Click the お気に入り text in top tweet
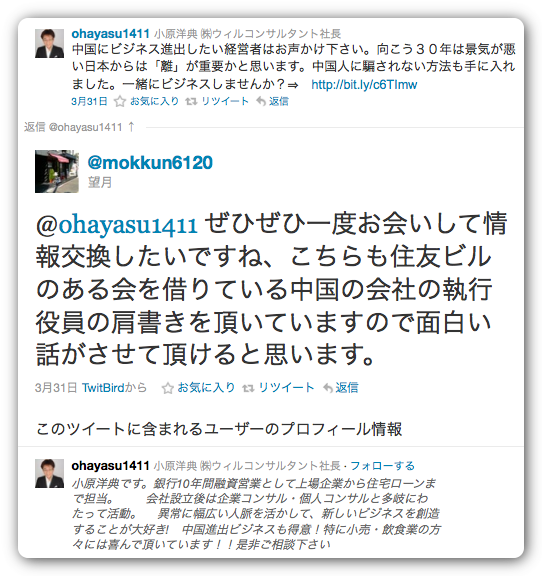The width and height of the screenshot is (542, 576). tap(154, 101)
